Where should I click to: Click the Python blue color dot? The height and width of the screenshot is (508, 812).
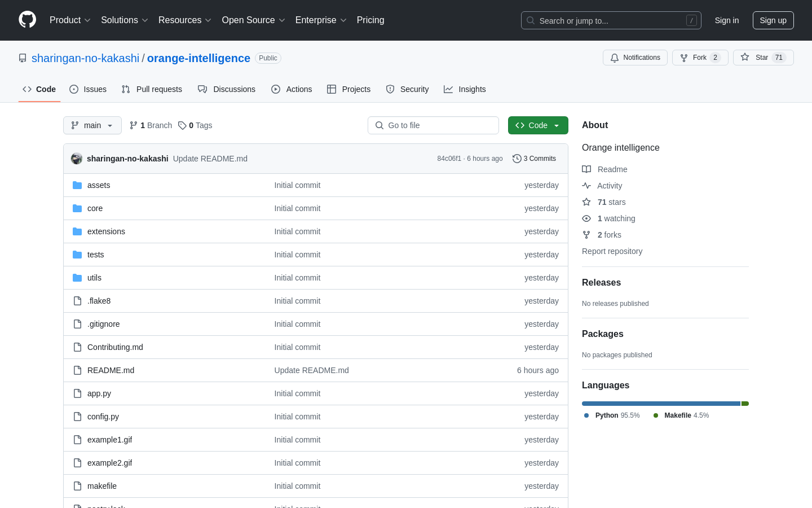pos(586,415)
